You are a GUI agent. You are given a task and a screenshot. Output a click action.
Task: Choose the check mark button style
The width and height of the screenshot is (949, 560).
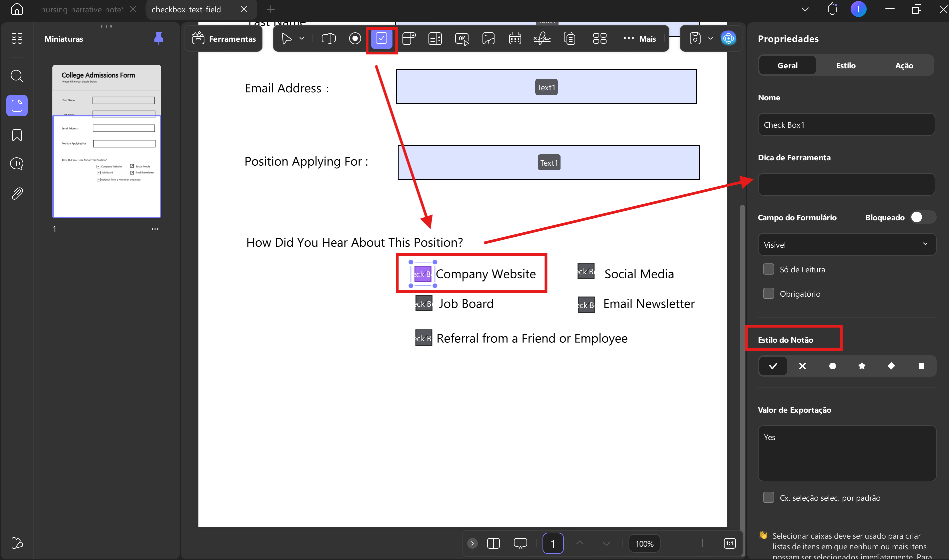point(773,366)
